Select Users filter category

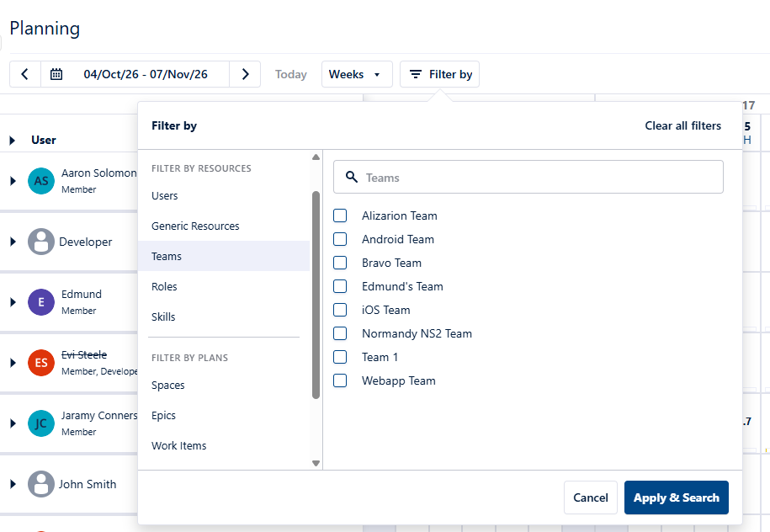(x=224, y=195)
